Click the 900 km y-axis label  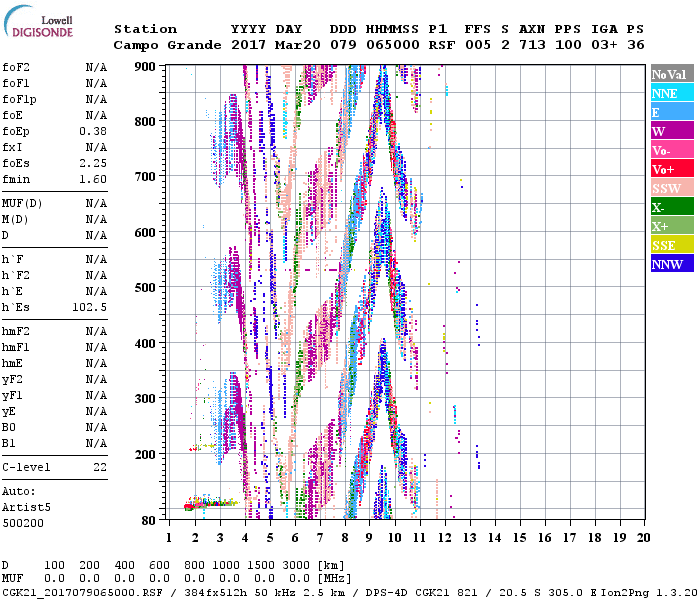coord(146,66)
